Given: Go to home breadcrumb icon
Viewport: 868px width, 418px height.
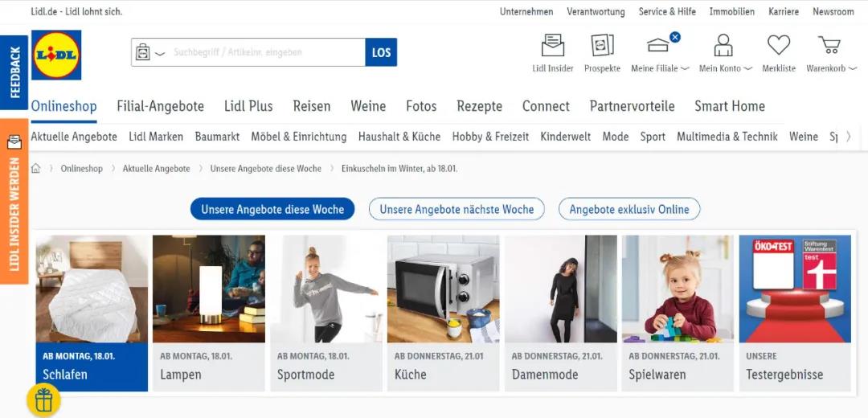Looking at the screenshot, I should (35, 168).
